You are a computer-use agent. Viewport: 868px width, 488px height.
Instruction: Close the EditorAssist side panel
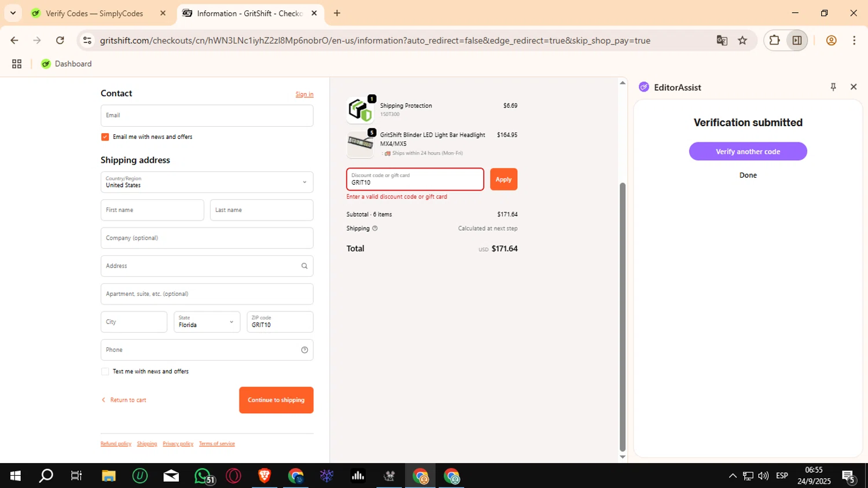tap(854, 87)
